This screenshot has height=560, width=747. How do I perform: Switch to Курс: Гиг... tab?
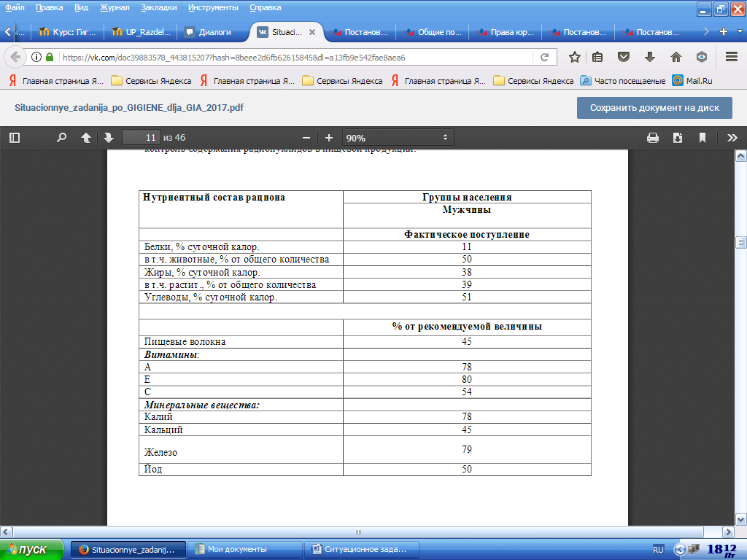pos(67,32)
